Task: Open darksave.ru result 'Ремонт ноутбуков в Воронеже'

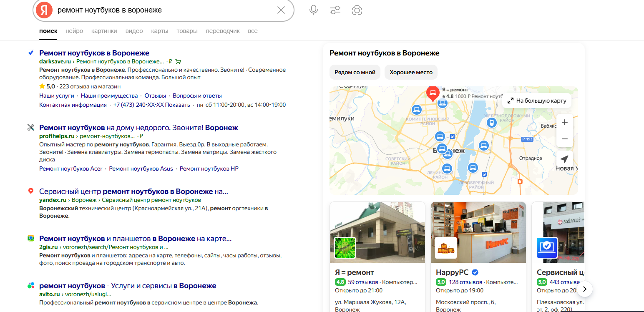Action: click(x=94, y=53)
